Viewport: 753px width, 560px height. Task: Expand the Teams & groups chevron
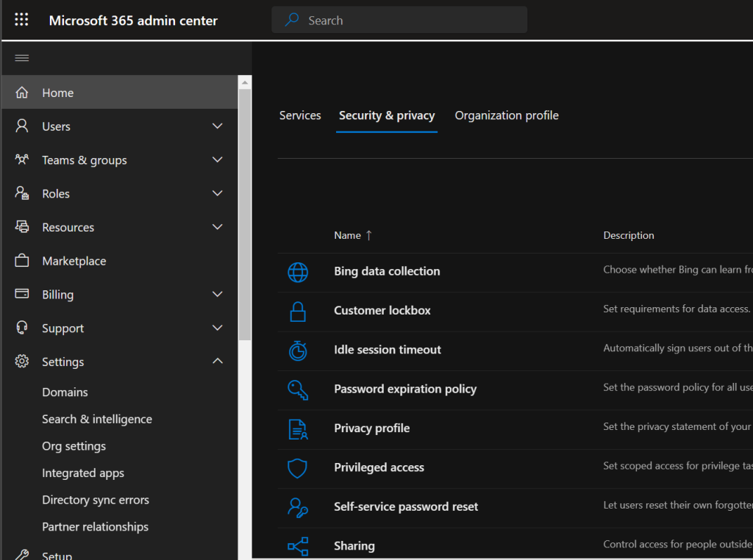point(217,160)
